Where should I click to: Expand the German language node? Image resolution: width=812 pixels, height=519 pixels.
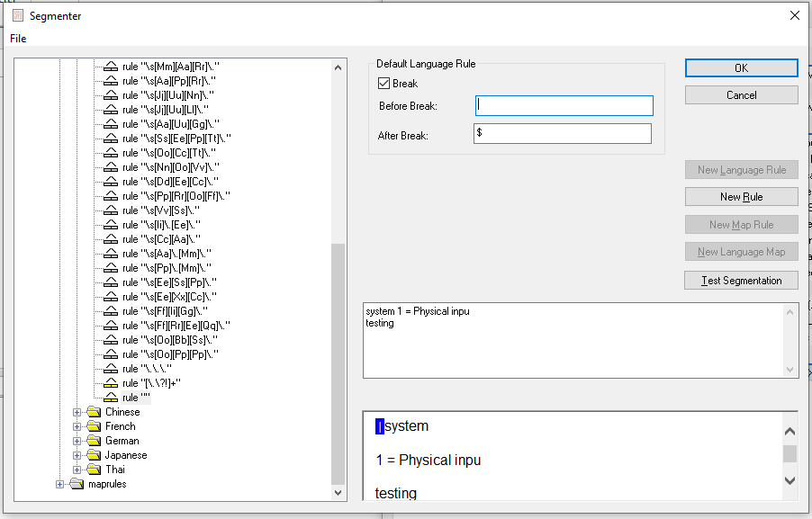(x=77, y=441)
